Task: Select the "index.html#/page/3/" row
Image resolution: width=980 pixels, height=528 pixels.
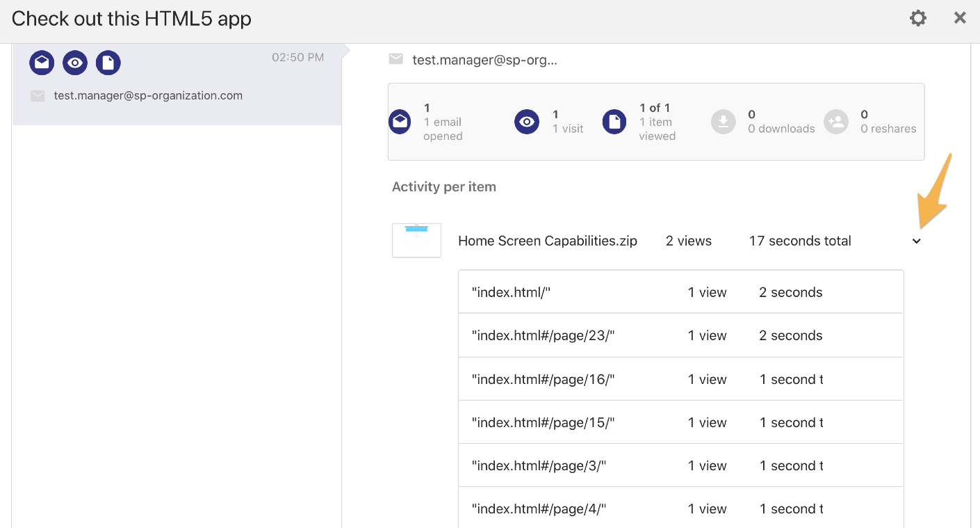Action: 680,465
